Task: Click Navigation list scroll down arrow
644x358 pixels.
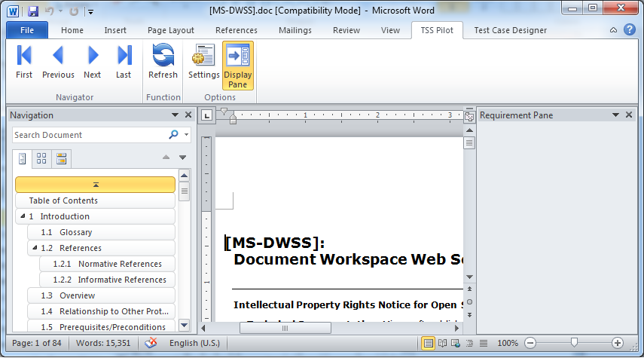Action: click(x=185, y=325)
